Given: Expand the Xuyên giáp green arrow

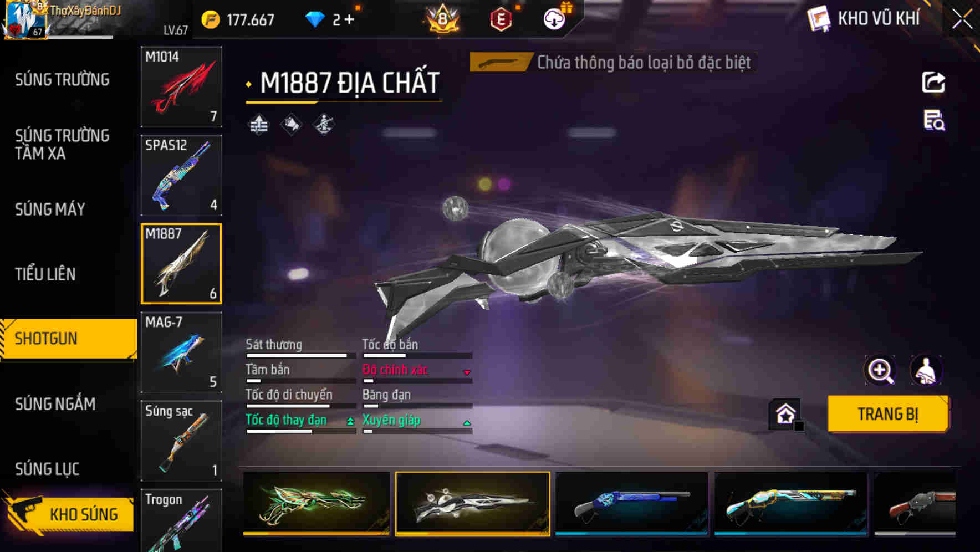Looking at the screenshot, I should (x=467, y=423).
